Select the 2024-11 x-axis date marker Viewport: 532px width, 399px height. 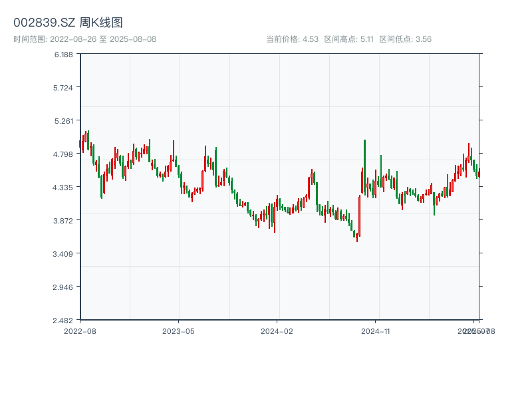(376, 331)
